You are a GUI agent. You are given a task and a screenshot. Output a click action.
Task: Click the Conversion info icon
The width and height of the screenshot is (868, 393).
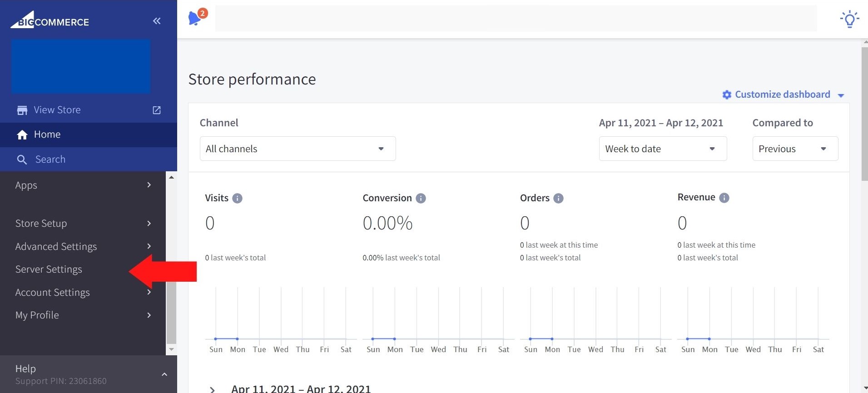(x=421, y=199)
